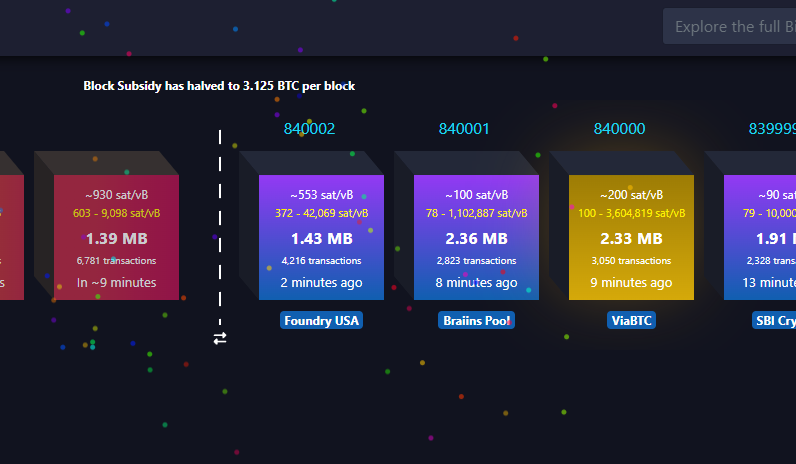Click the SBI Crypto pool badge
Image resolution: width=796 pixels, height=464 pixels.
[774, 320]
